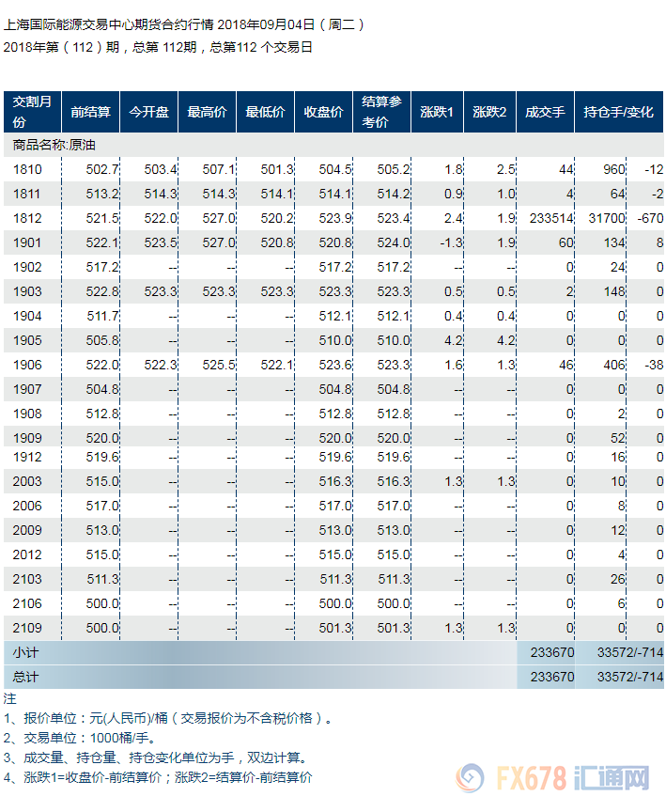666x812 pixels.
Task: Click low price 520.2 in 1812 row
Action: coord(277,218)
